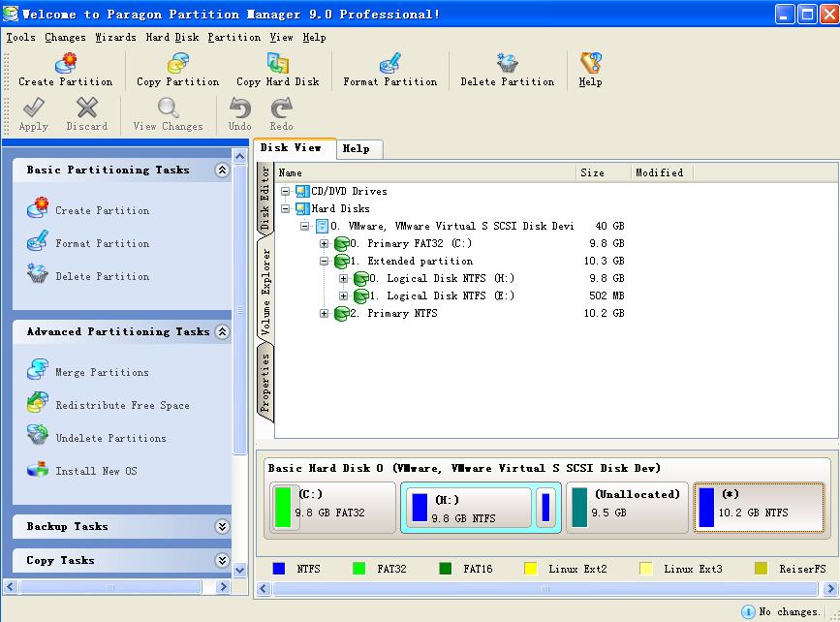Open the Tools menu
The width and height of the screenshot is (840, 622).
21,37
